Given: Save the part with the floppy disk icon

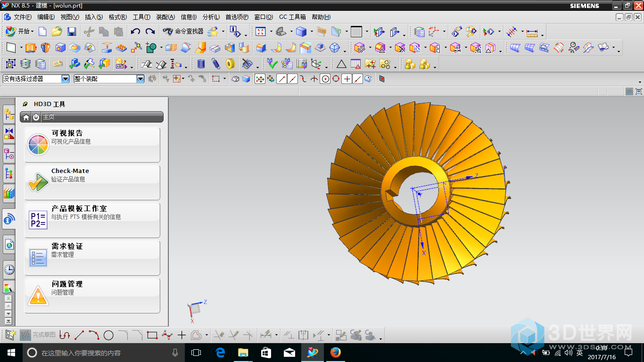Looking at the screenshot, I should (x=72, y=32).
